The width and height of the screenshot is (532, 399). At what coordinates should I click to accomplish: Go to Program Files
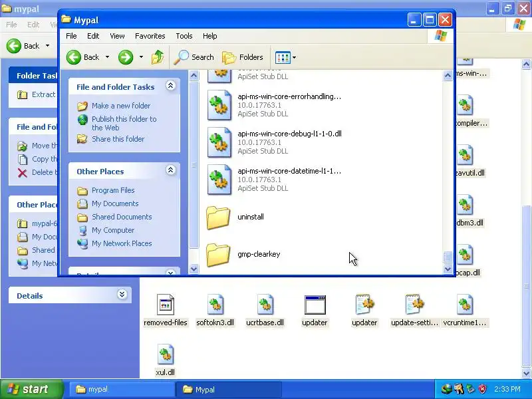(113, 190)
